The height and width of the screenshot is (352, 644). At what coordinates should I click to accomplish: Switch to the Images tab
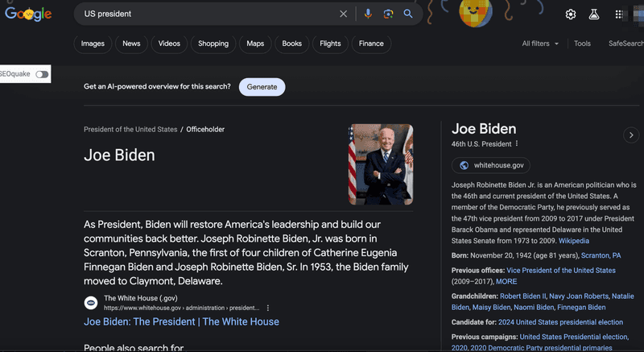click(93, 43)
